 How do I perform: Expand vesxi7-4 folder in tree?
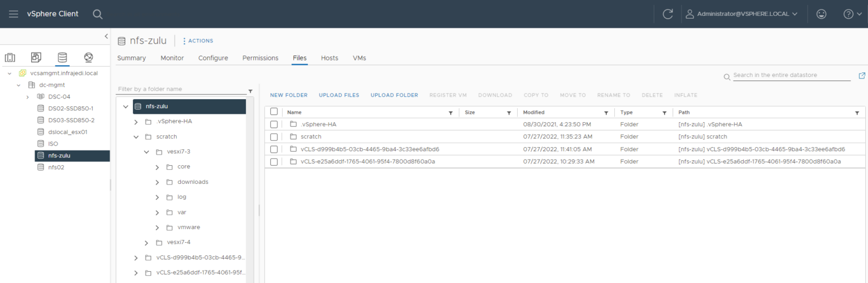tap(146, 243)
